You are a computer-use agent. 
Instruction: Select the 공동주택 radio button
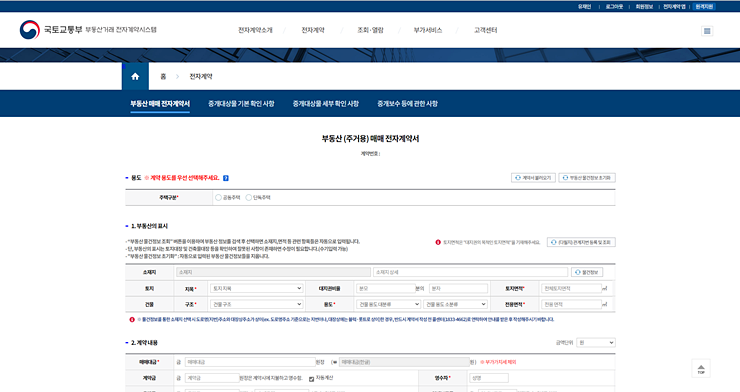coord(218,198)
